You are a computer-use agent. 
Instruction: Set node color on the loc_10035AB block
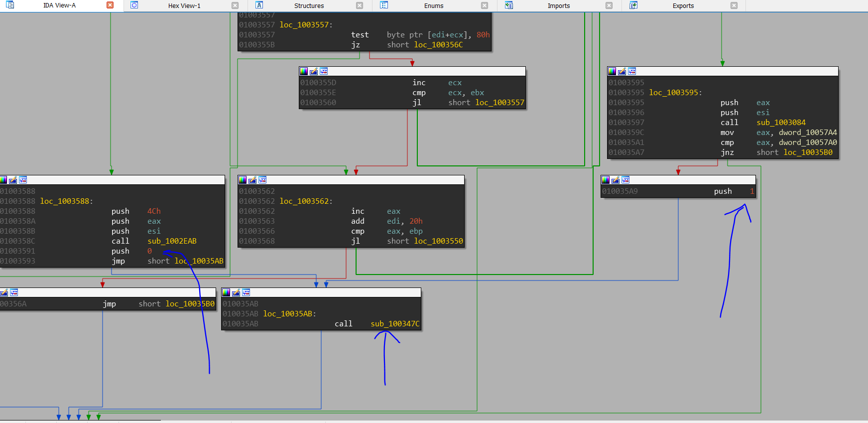point(226,292)
